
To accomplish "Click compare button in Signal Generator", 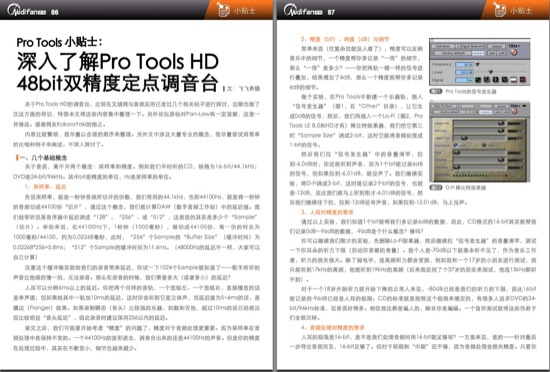I will coord(478,53).
